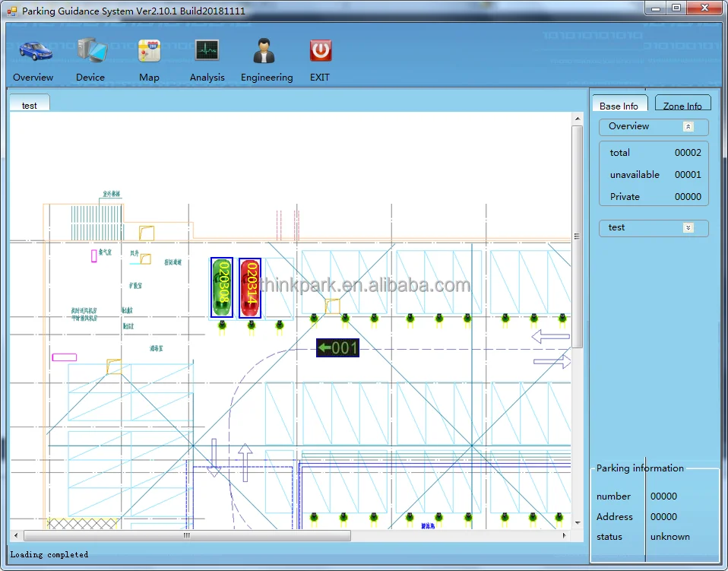The height and width of the screenshot is (571, 728).
Task: Open the Engineering person icon
Action: click(x=264, y=51)
